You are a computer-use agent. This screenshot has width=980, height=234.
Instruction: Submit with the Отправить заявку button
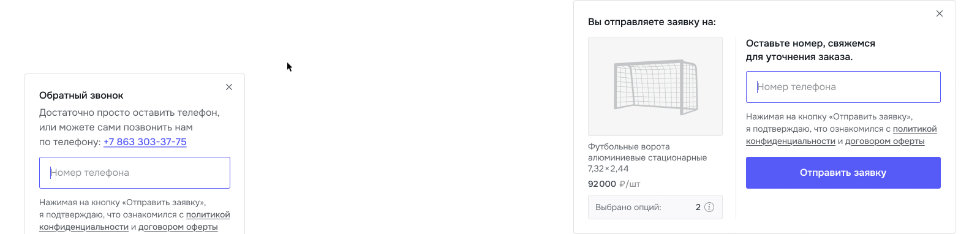click(x=843, y=173)
